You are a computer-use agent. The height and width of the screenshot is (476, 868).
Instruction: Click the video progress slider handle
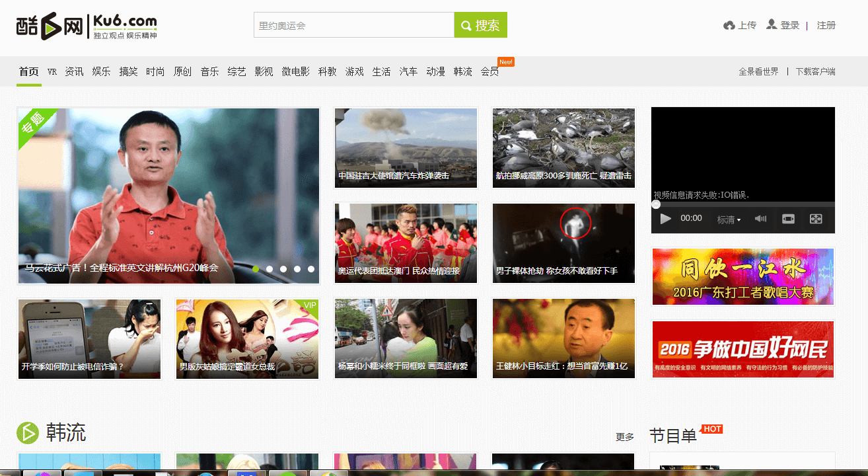[656, 204]
